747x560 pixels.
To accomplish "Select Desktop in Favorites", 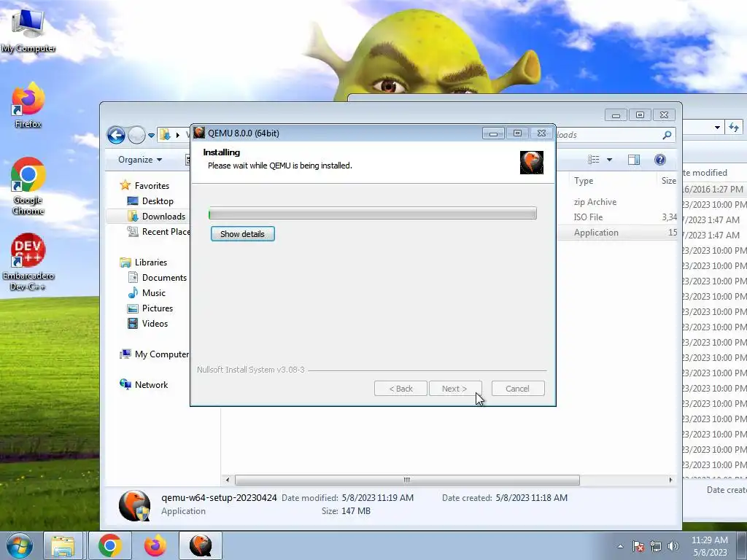I will (x=150, y=201).
